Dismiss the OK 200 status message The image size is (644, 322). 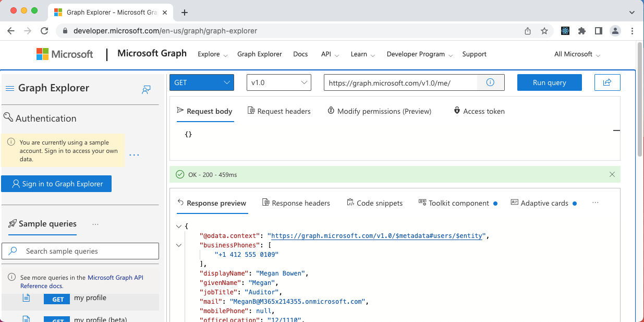click(612, 174)
